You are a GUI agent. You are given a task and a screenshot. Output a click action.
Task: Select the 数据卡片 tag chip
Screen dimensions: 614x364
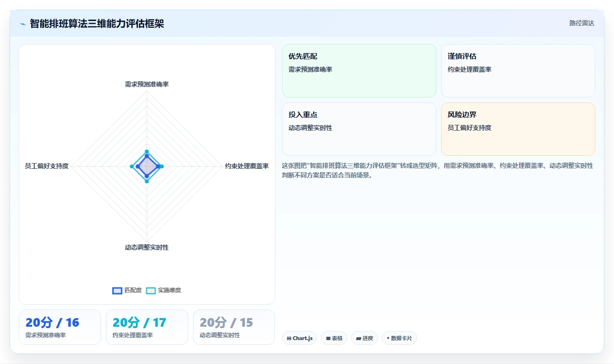click(399, 338)
